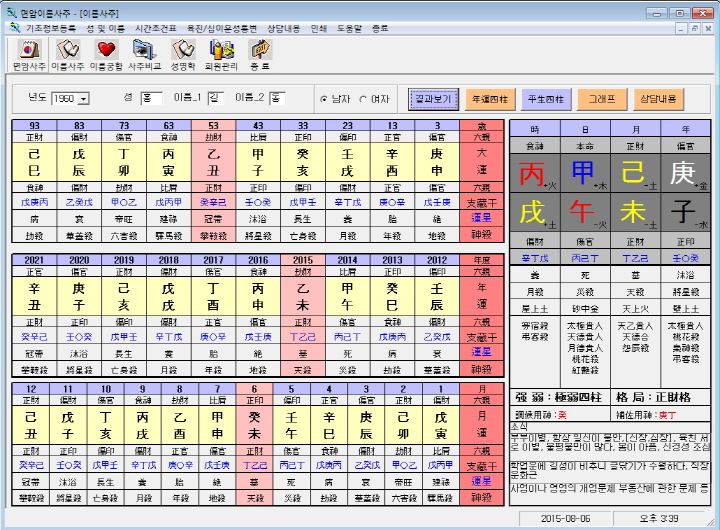Select the 남자 radio button

[x=324, y=99]
